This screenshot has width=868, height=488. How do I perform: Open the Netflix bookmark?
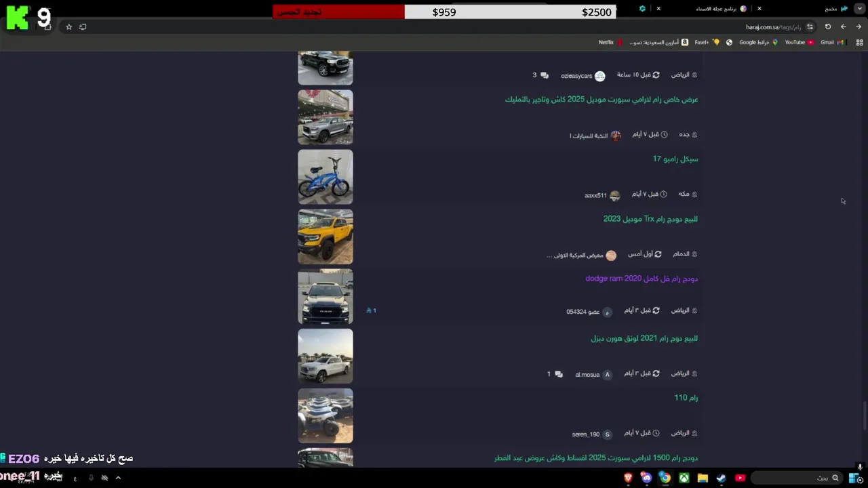(x=611, y=42)
